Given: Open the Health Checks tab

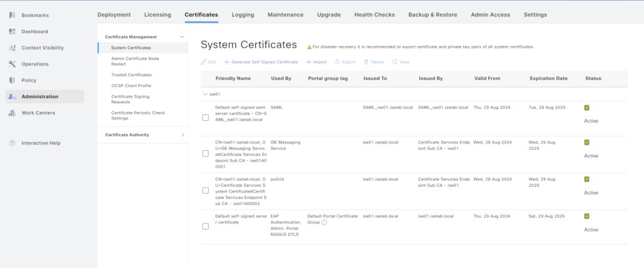Looking at the screenshot, I should pyautogui.click(x=375, y=15).
